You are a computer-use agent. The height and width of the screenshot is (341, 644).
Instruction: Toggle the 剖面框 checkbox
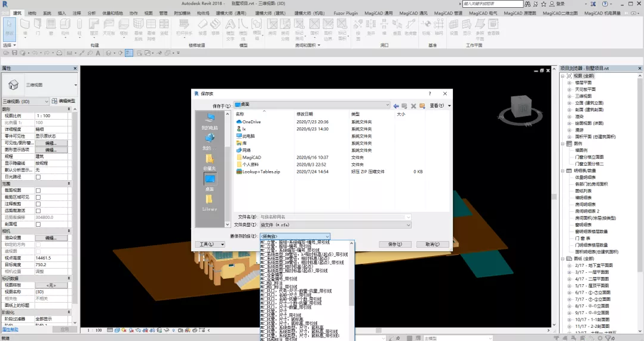tap(38, 224)
